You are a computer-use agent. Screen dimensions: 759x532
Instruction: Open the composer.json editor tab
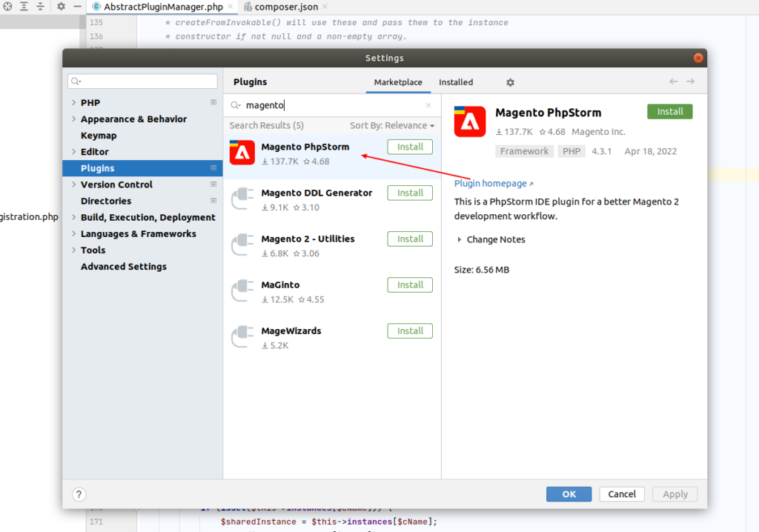coord(286,7)
